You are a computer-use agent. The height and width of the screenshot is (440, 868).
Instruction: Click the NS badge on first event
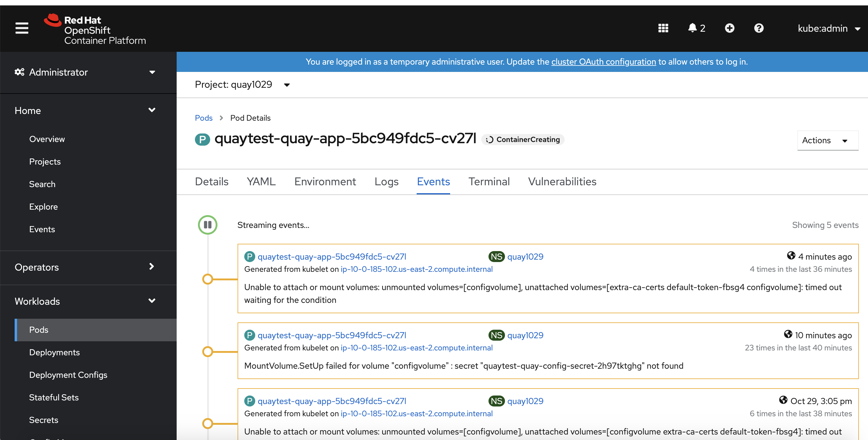pos(496,257)
